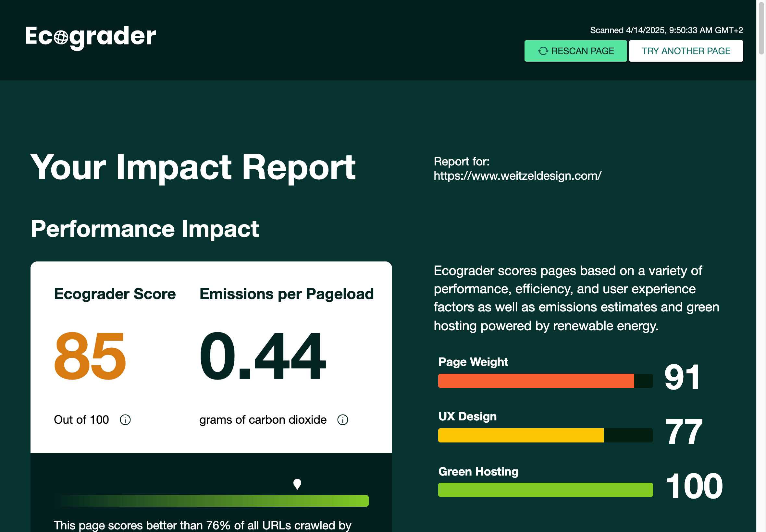Click the globe icon in Ecograder logo
The width and height of the screenshot is (766, 532).
pos(61,37)
